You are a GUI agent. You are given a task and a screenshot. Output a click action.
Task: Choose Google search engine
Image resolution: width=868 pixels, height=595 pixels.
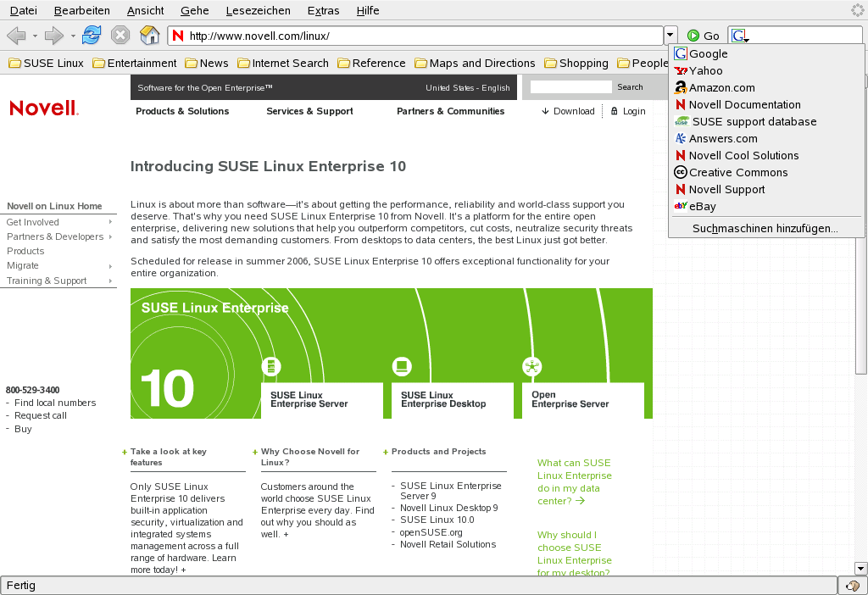(x=766, y=53)
